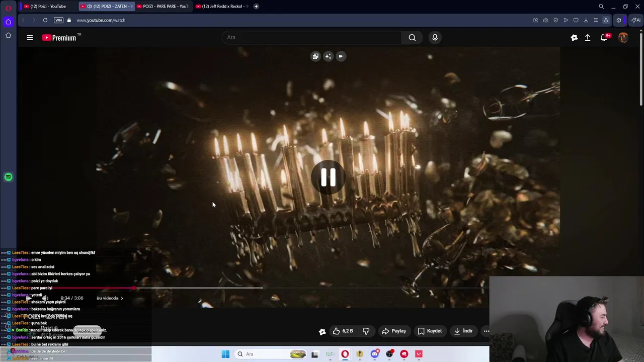644x362 pixels.
Task: Open the browser profile icon
Action: coord(606,20)
